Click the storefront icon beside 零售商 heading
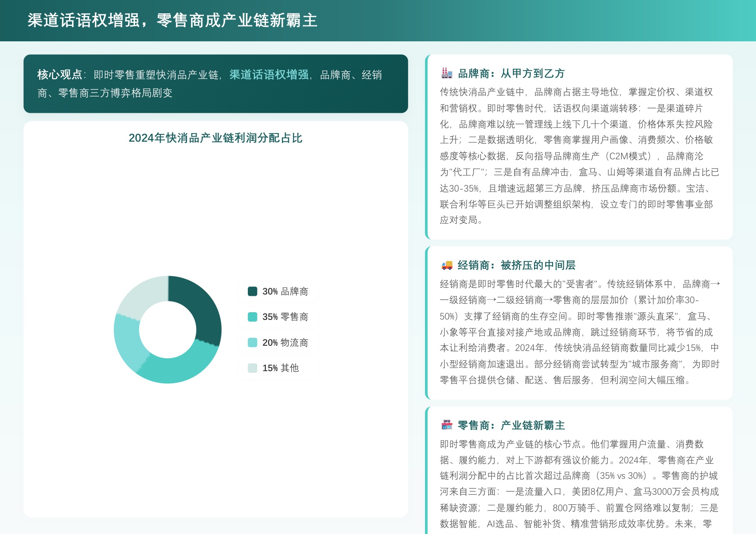This screenshot has width=756, height=534. (x=447, y=425)
